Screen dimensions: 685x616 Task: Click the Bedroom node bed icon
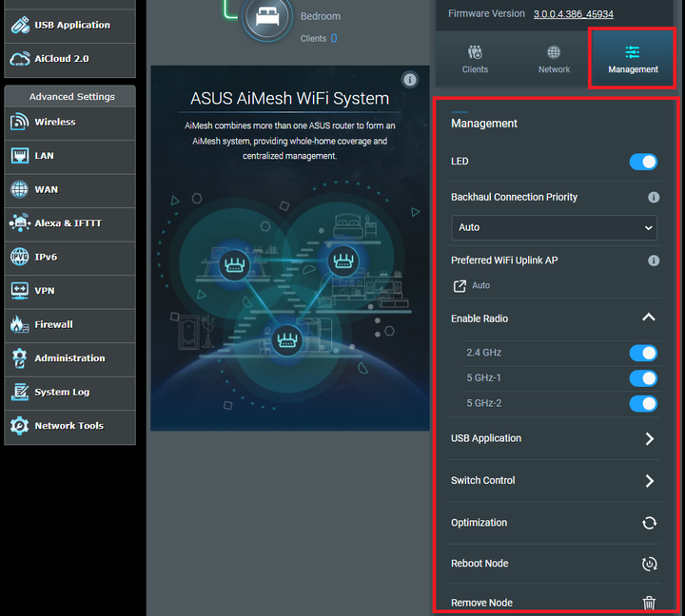(x=267, y=18)
